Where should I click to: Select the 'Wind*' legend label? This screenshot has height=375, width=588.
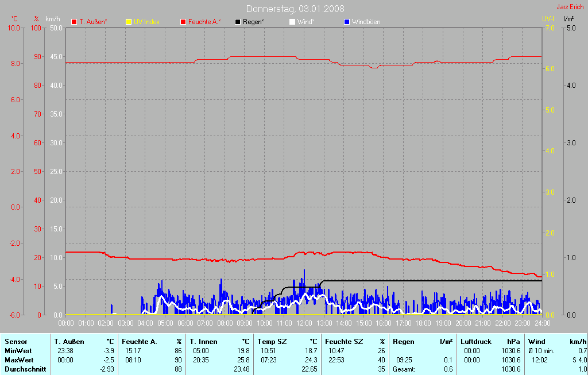[x=305, y=22]
